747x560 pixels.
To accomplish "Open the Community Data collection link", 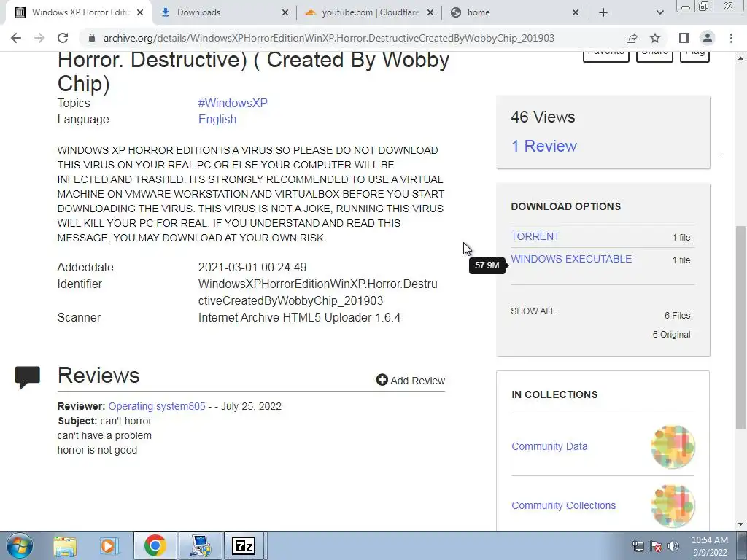I will coord(549,446).
